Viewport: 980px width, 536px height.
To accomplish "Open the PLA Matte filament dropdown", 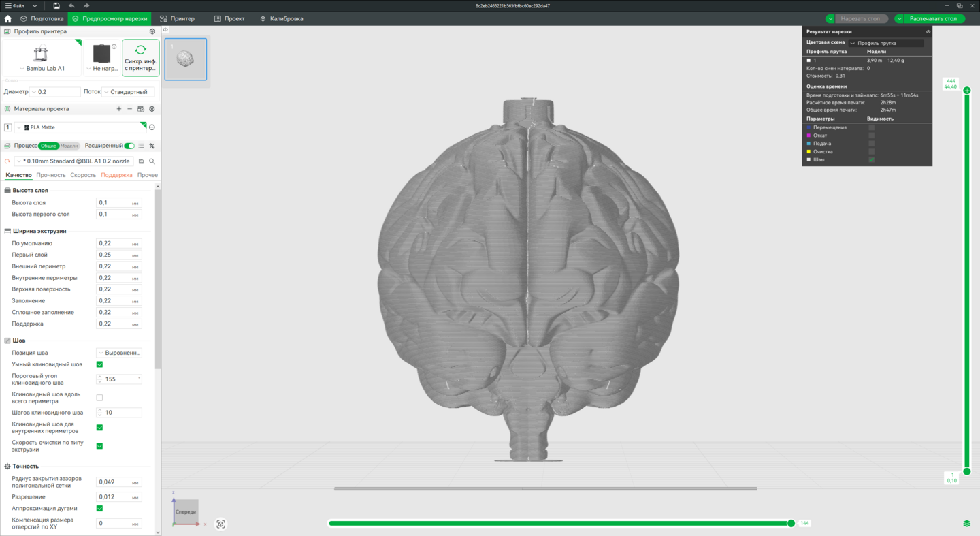I will (80, 127).
